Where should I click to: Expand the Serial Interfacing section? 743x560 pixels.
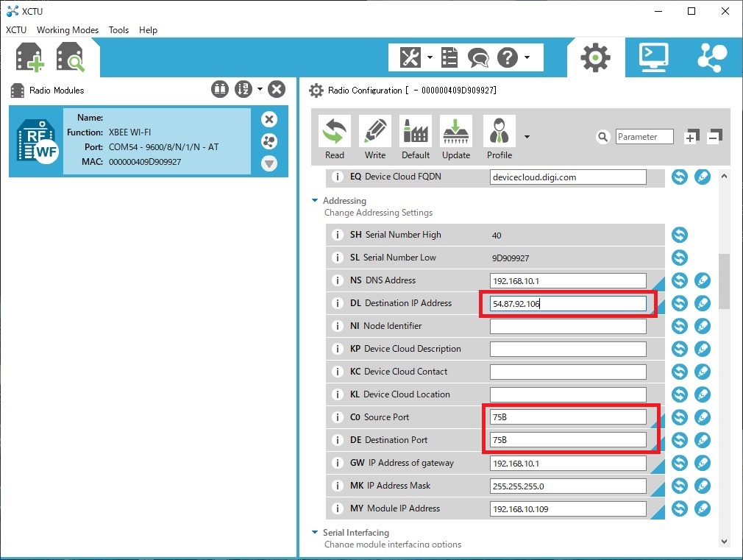[315, 533]
